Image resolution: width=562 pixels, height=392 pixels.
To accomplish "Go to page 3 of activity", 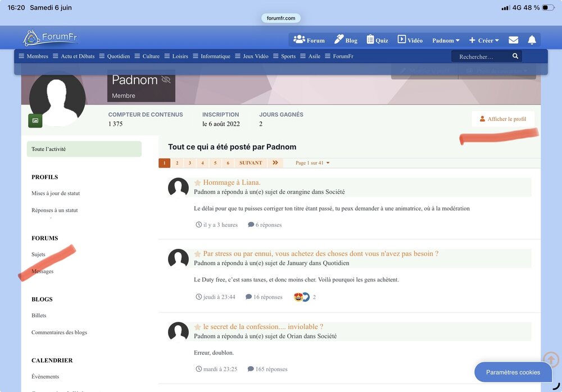I will pos(190,163).
